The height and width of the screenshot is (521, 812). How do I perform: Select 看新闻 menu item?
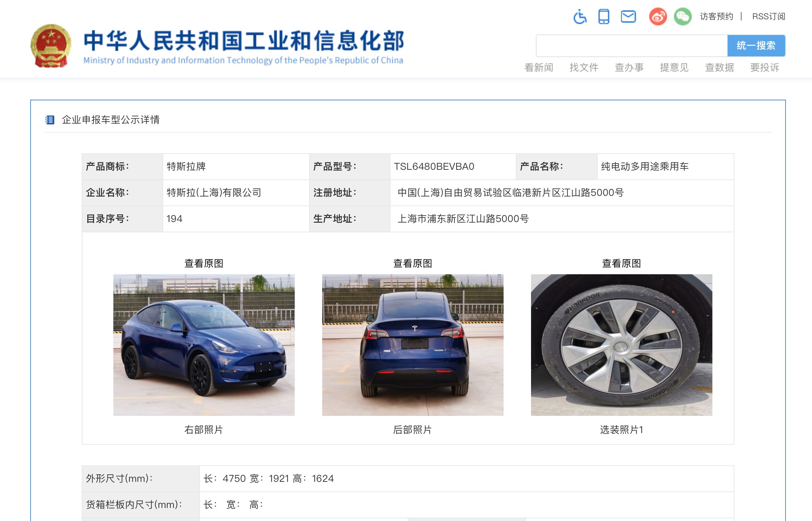[539, 67]
